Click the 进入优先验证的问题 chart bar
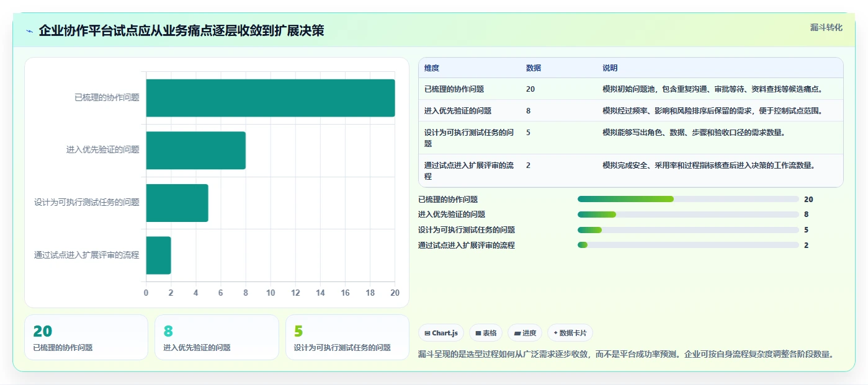Screen dimensions: 868x385 pos(196,150)
